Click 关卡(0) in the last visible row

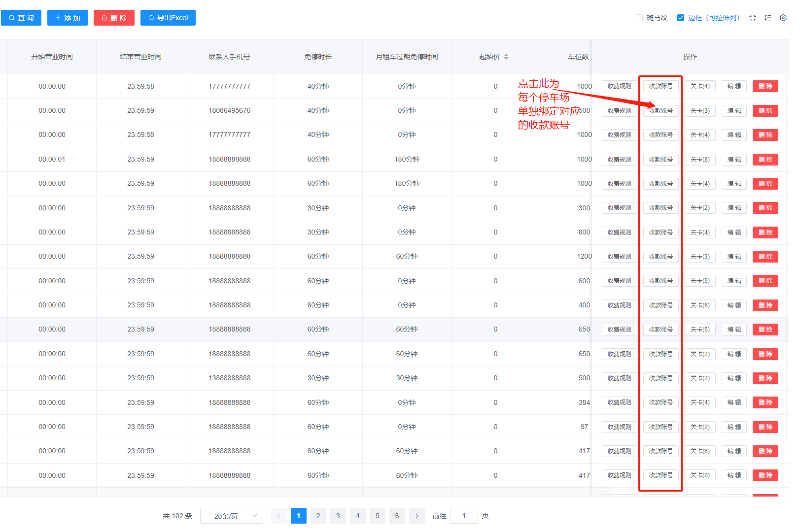(x=700, y=475)
